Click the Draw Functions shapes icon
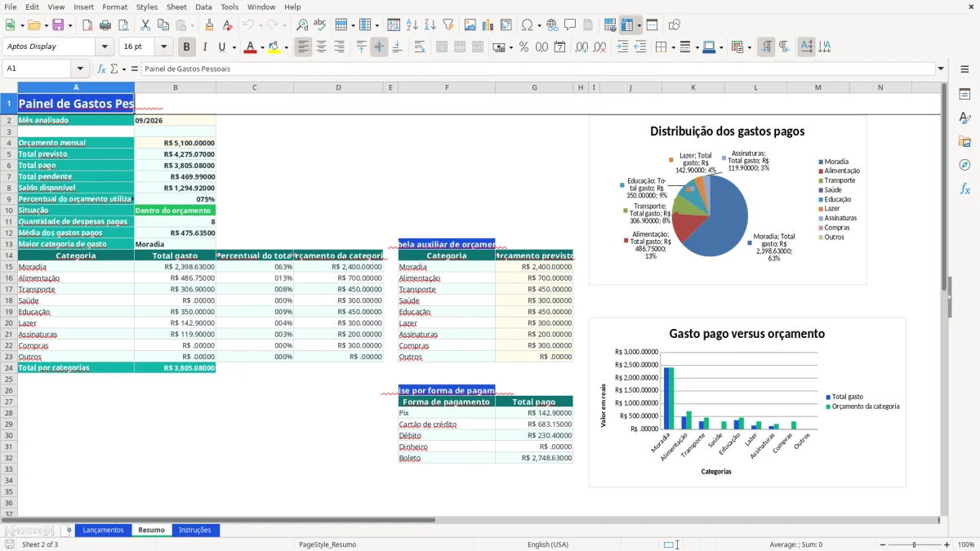Screen dimensions: 980x551 (675, 25)
